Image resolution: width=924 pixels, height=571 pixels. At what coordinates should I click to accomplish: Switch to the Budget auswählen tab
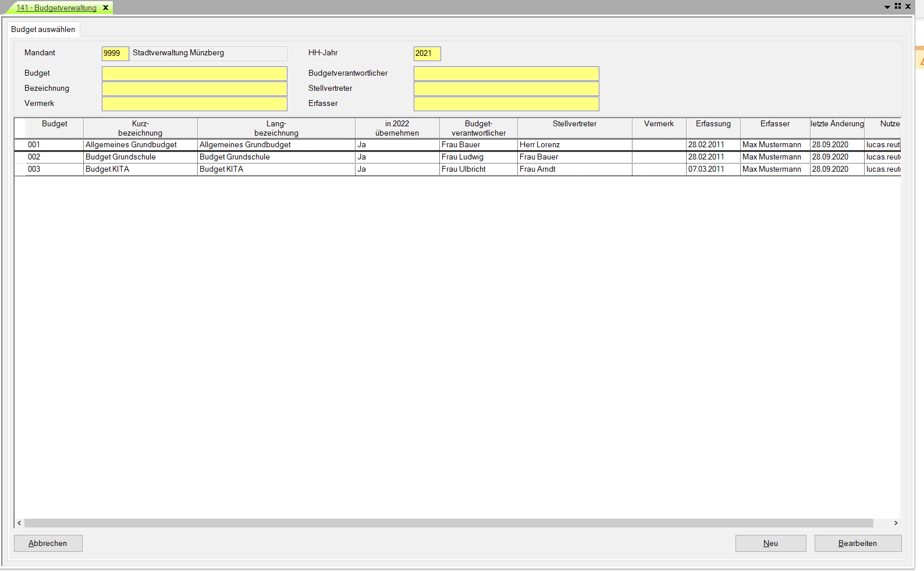(x=43, y=29)
